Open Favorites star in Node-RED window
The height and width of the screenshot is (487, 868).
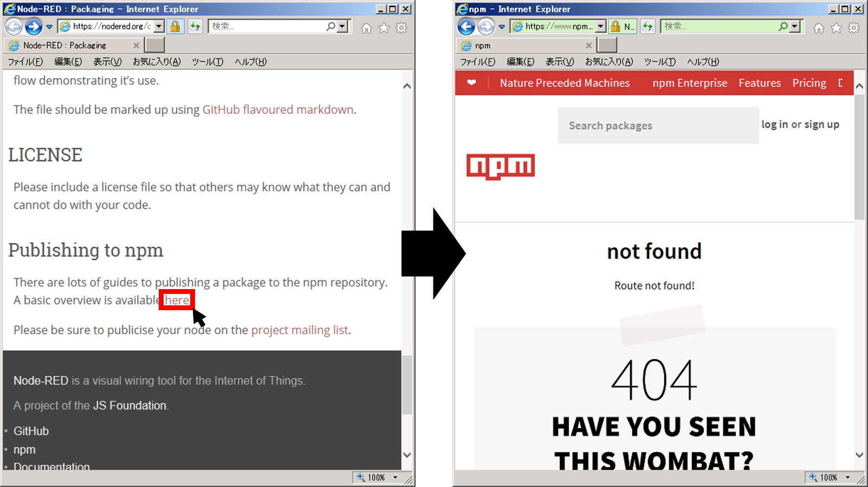tap(384, 28)
